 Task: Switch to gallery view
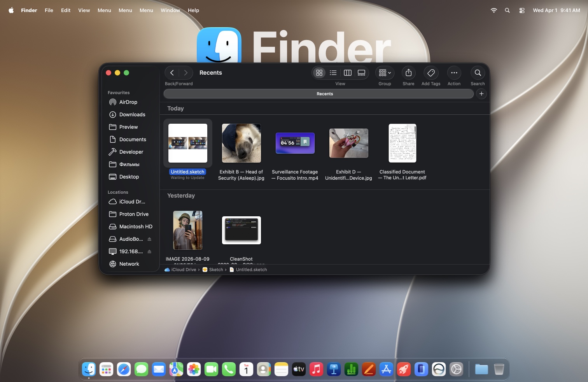(x=362, y=73)
